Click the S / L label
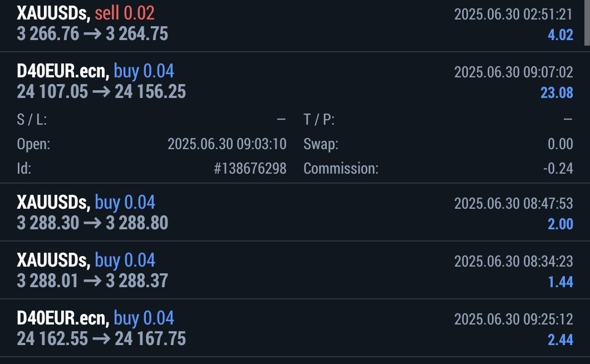The image size is (590, 364). [x=32, y=120]
